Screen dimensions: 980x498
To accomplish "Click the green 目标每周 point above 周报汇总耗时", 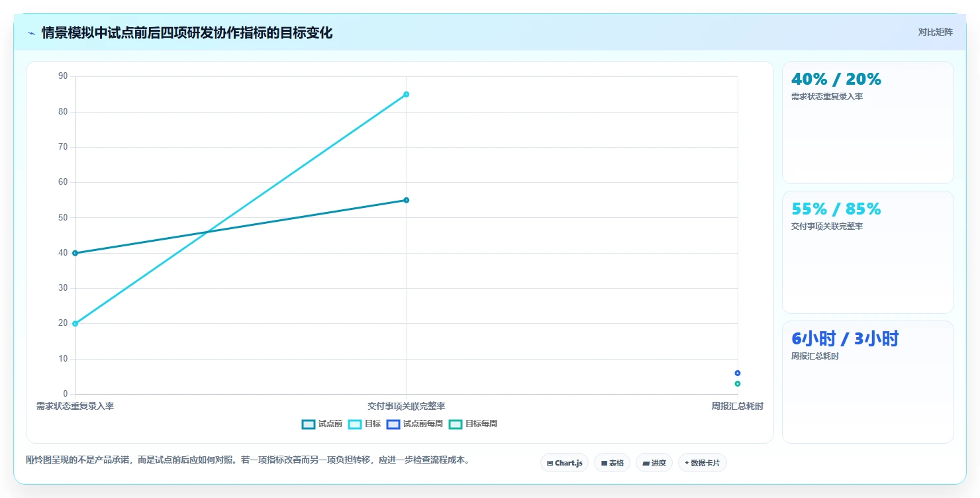I will click(737, 383).
